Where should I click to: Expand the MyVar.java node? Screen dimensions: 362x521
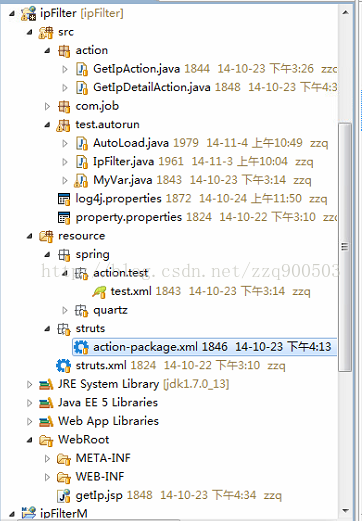[65, 181]
